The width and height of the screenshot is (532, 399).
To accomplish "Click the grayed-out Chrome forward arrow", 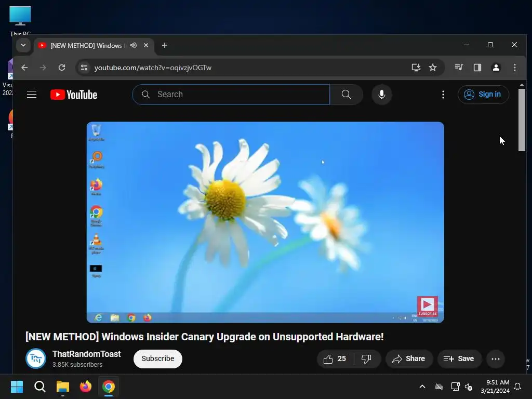I will coord(43,68).
